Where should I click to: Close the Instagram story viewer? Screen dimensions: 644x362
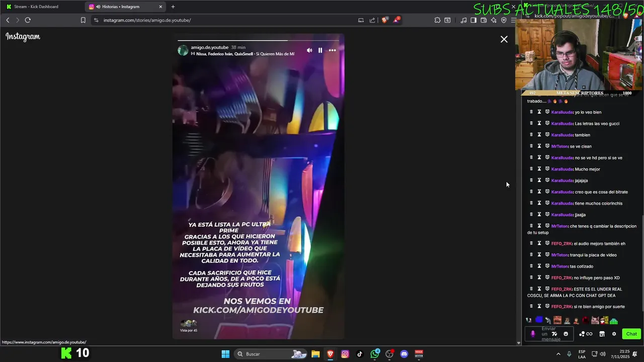coord(504,39)
